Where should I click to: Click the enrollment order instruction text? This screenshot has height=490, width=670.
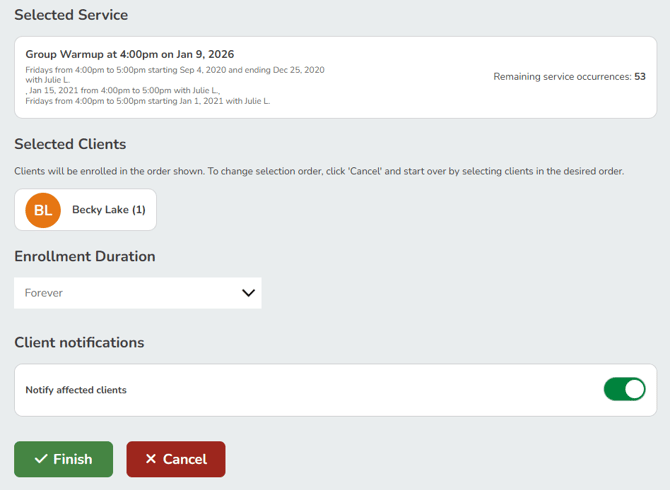click(319, 171)
